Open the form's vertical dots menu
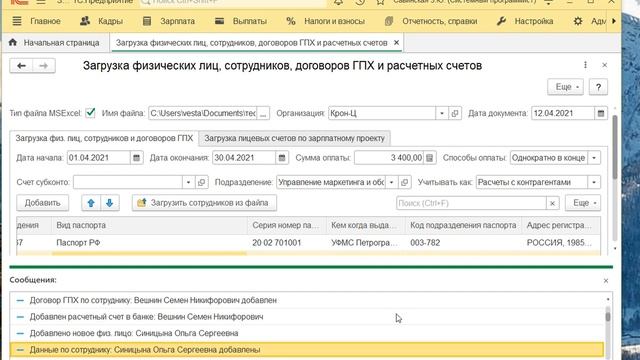 pyautogui.click(x=585, y=65)
